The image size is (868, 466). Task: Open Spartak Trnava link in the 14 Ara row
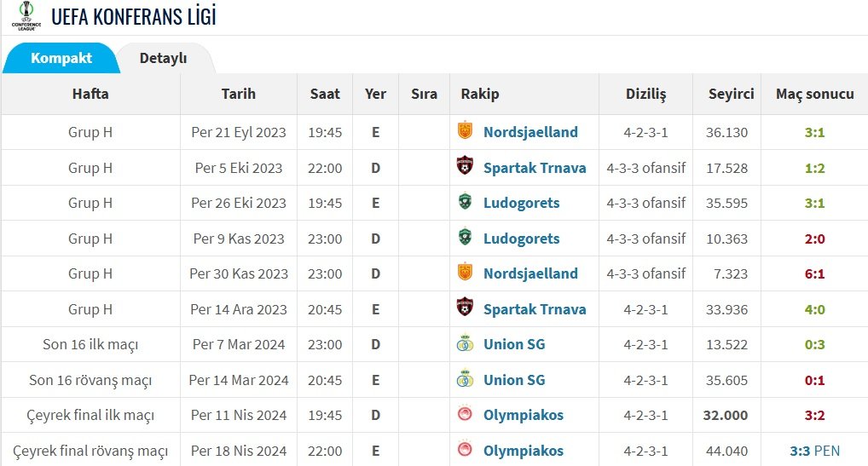[x=535, y=309]
